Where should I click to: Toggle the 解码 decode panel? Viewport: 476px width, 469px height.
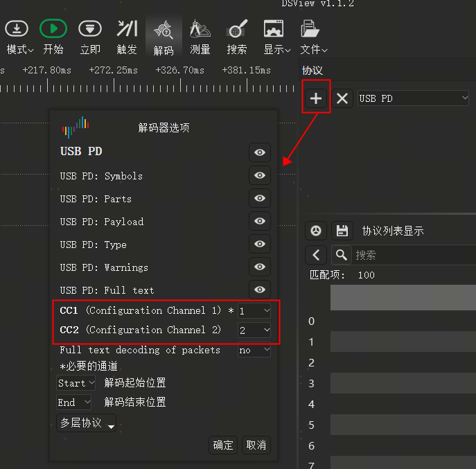tap(164, 37)
